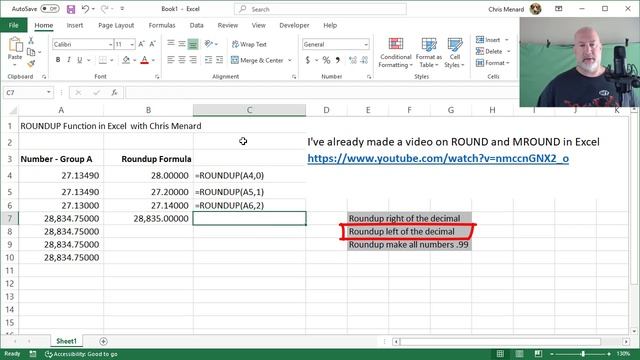Click the Font Color red A icon
This screenshot has height=360, width=640.
click(x=144, y=60)
